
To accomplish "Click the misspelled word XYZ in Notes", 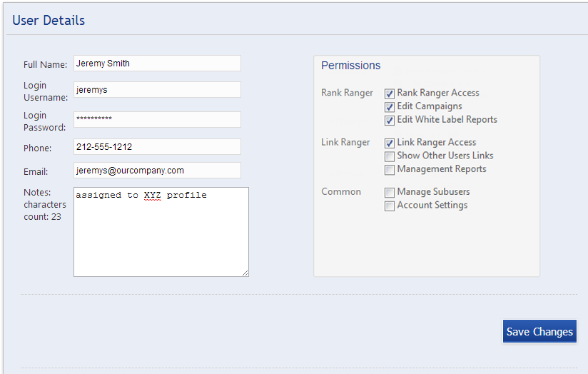I will (x=153, y=196).
